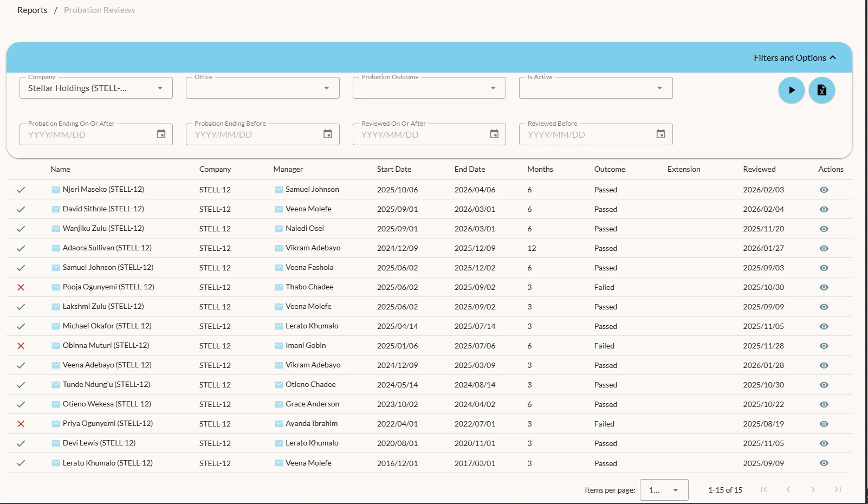Open calendar for Probation Ending On Or After
This screenshot has height=504, width=868.
pos(161,134)
